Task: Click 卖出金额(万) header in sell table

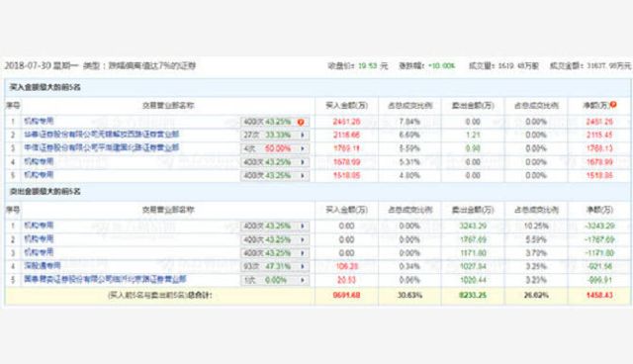Action: click(x=473, y=210)
